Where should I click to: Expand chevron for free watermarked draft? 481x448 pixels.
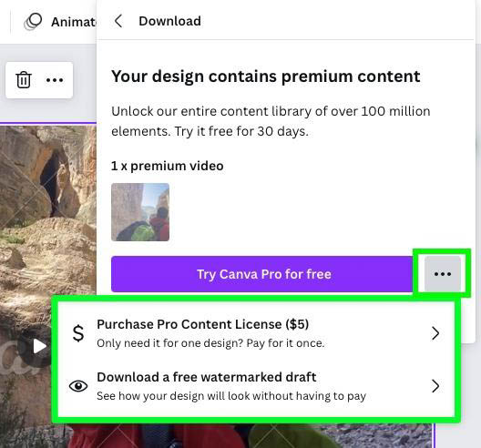tap(435, 386)
